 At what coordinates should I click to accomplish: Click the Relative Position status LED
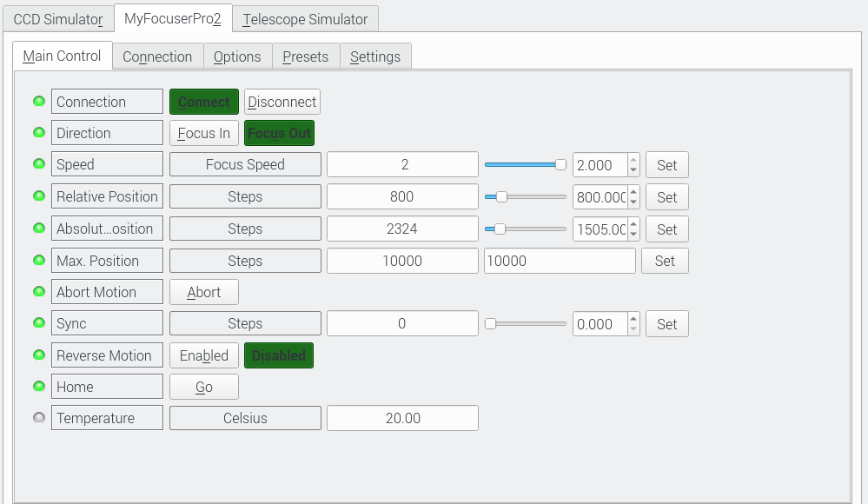pyautogui.click(x=39, y=196)
